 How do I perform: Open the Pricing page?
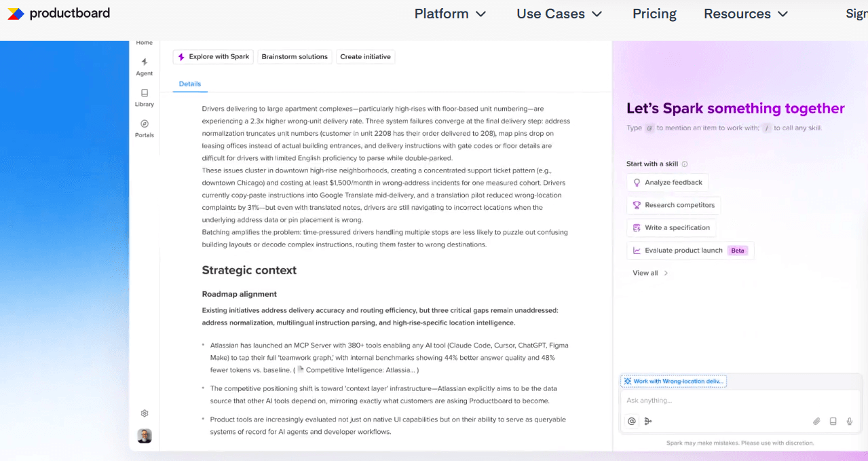click(x=654, y=14)
